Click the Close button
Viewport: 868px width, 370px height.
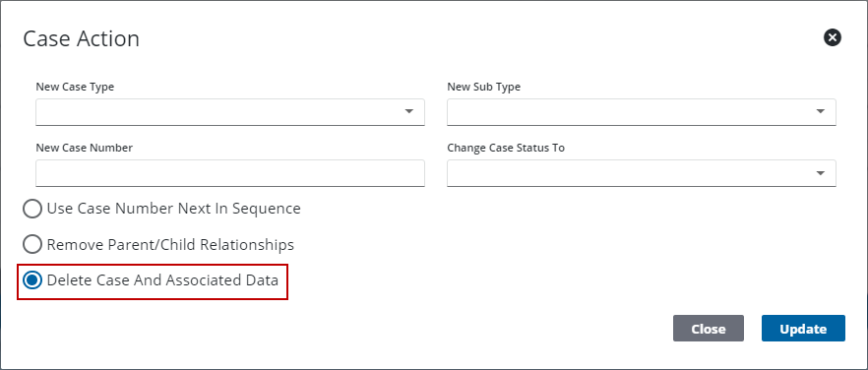click(x=709, y=329)
